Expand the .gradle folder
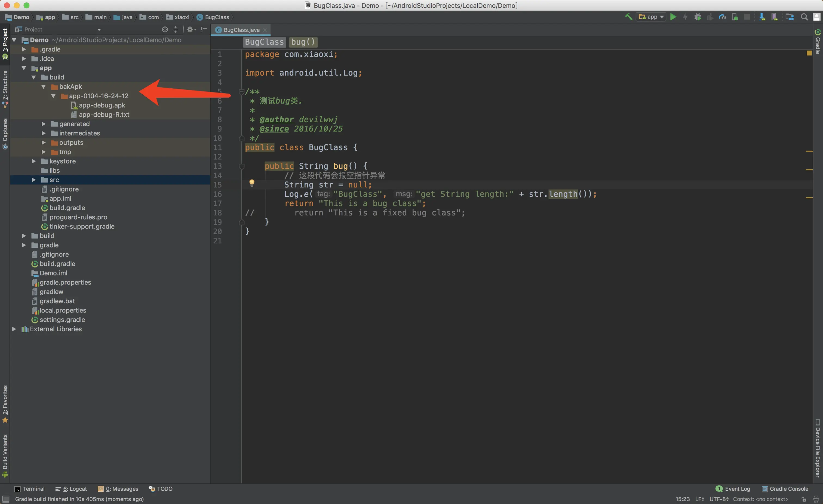Viewport: 823px width, 504px height. pyautogui.click(x=24, y=50)
